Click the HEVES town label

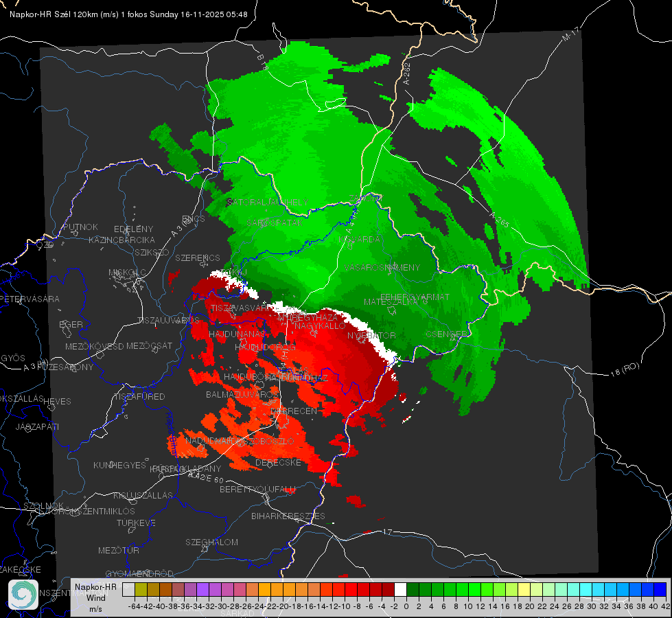58,402
